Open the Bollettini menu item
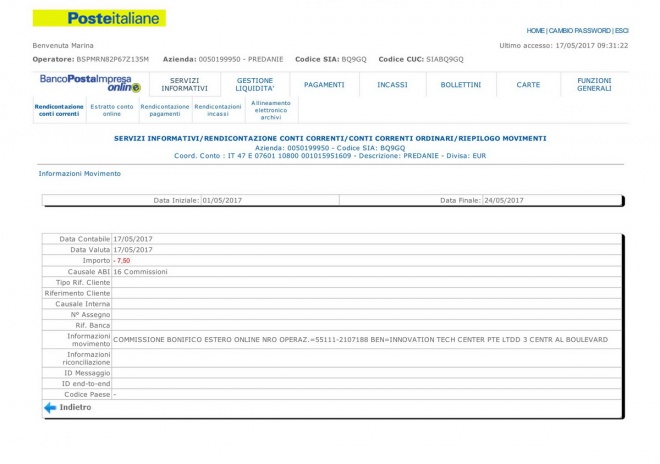Image resolution: width=660 pixels, height=464 pixels. [460, 85]
